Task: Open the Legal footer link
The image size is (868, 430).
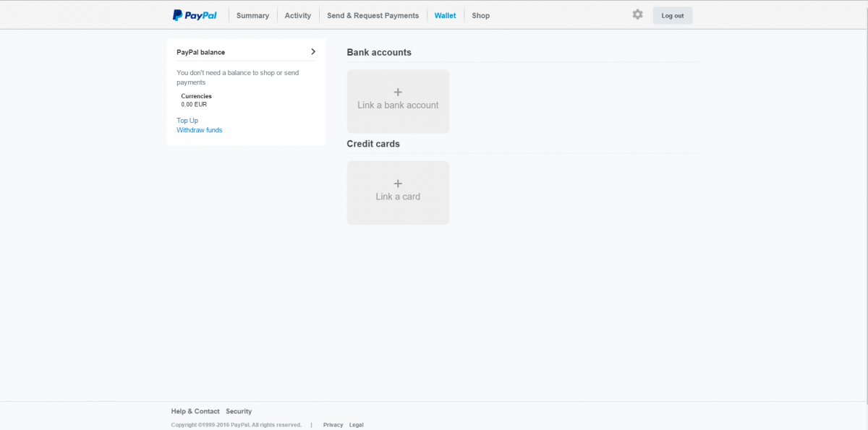Action: coord(357,425)
